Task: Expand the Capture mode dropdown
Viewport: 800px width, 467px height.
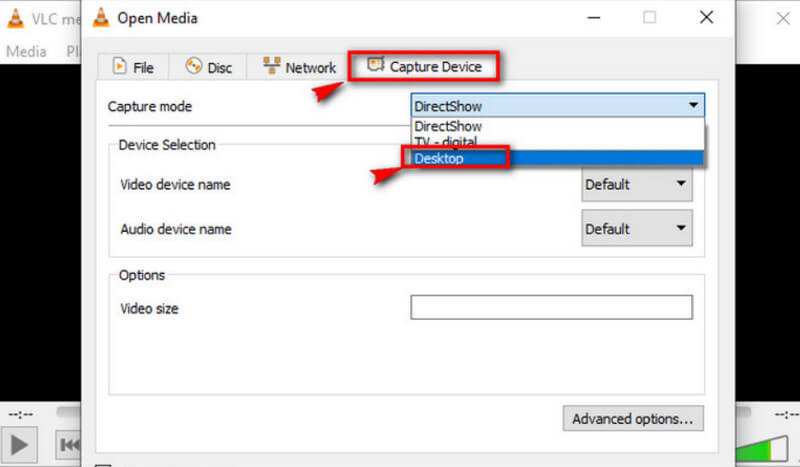Action: point(558,106)
